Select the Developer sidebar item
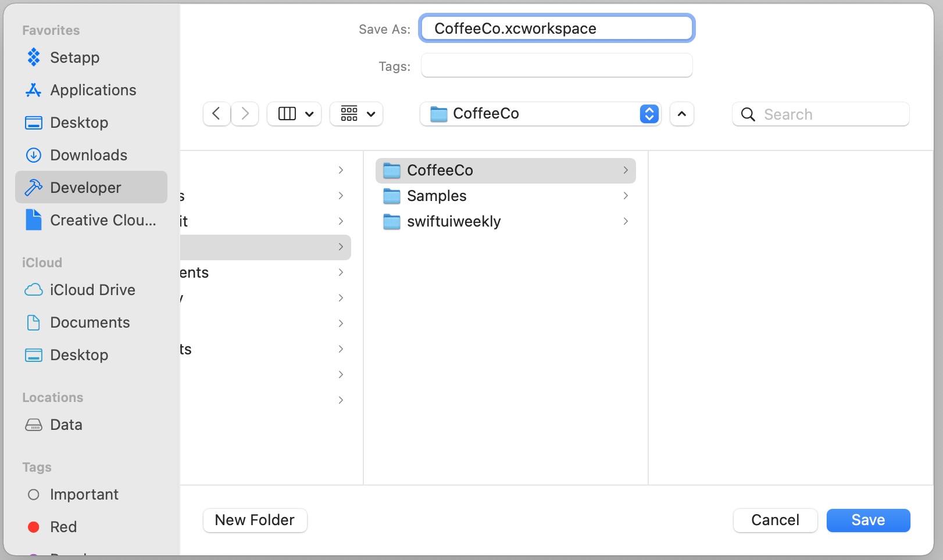This screenshot has width=943, height=560. [85, 188]
